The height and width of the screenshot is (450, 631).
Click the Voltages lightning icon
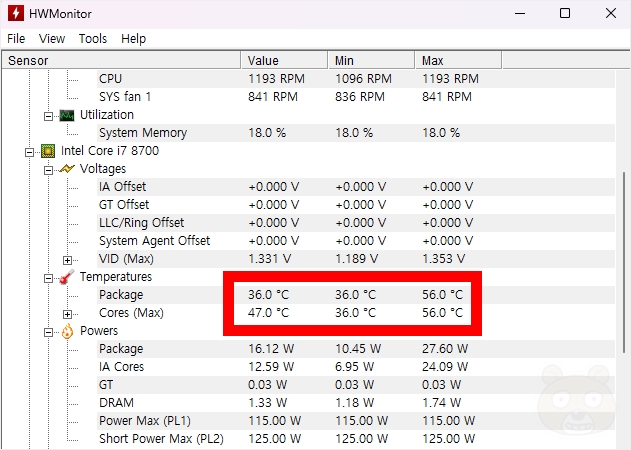(67, 169)
